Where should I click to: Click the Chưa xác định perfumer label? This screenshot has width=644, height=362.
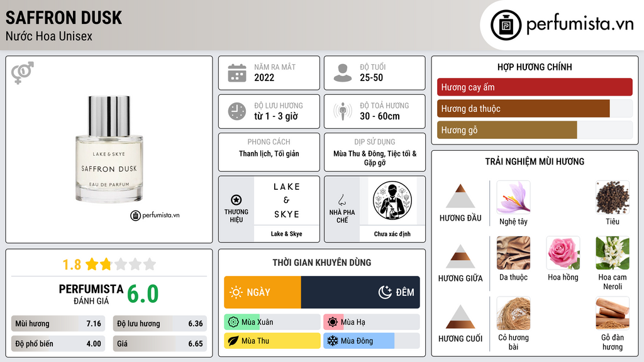tap(392, 234)
